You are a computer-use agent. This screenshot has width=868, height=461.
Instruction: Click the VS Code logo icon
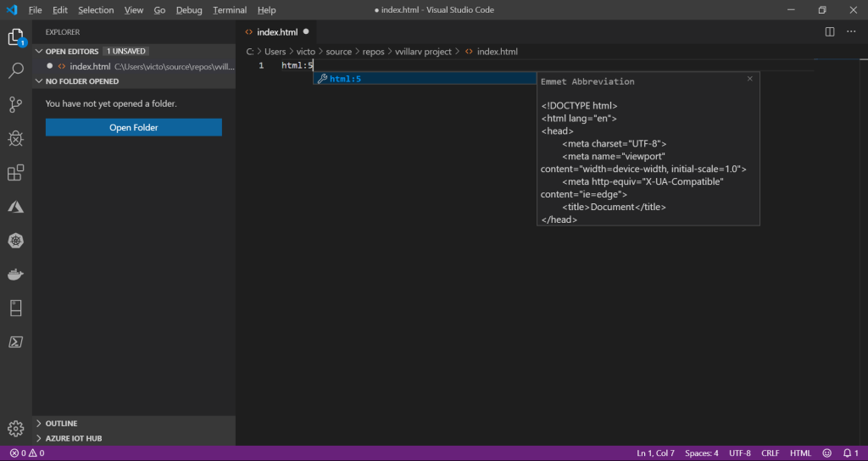[x=12, y=10]
